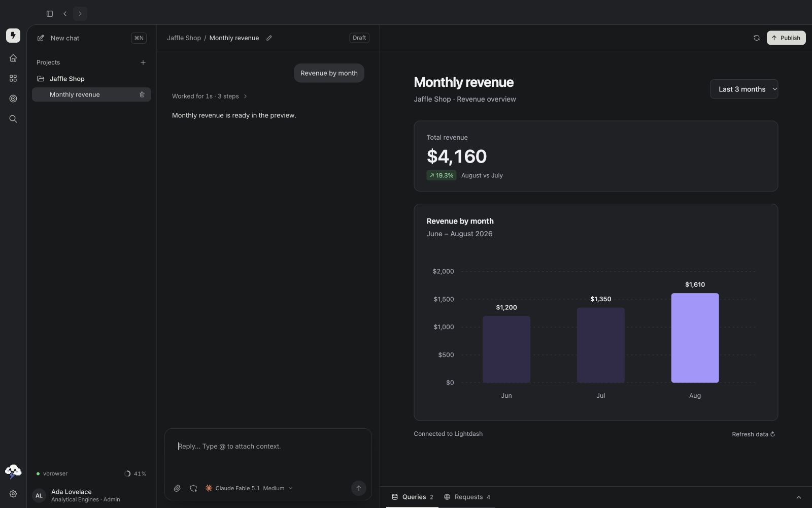Open the search icon in sidebar
This screenshot has height=508, width=812.
[13, 119]
